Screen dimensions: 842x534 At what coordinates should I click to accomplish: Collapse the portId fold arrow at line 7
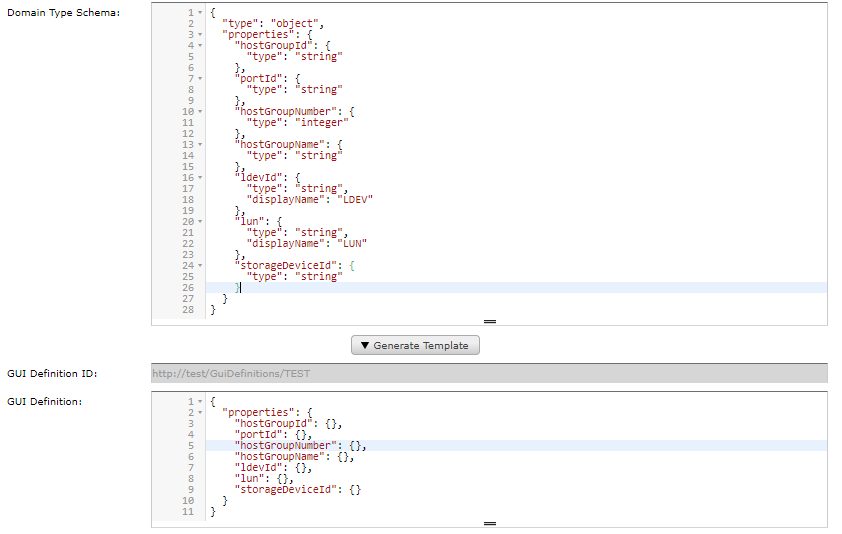click(200, 78)
